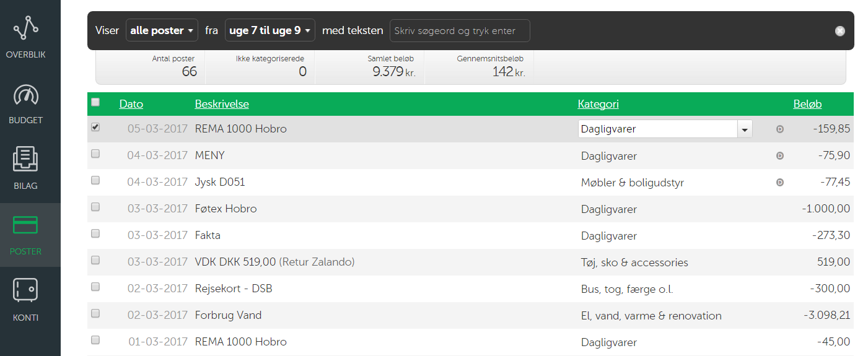
Task: Click the round marker icon on the selected REMA 1000 row
Action: [780, 129]
